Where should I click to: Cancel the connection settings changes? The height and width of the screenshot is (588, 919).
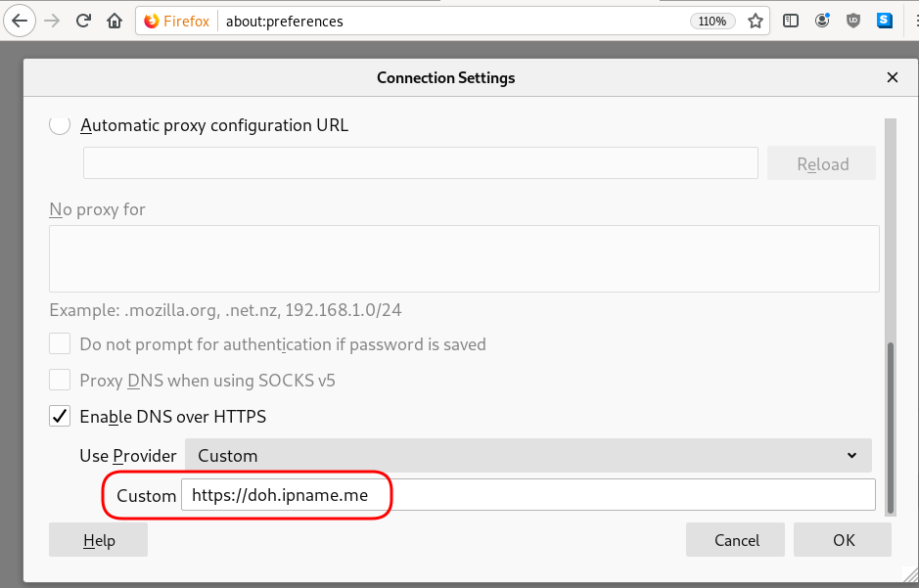736,540
